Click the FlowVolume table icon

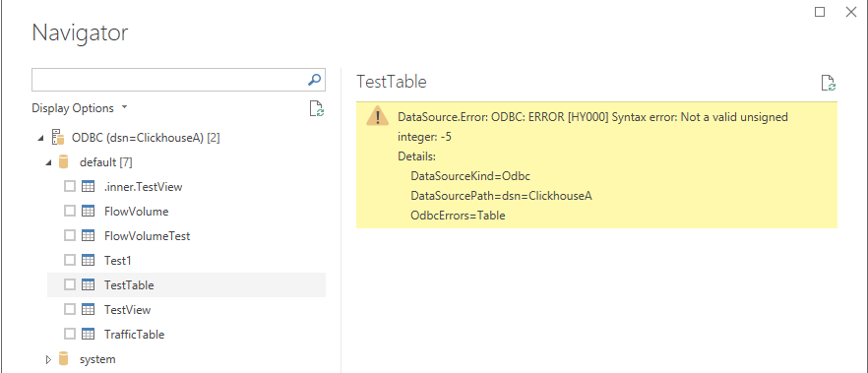pyautogui.click(x=88, y=211)
